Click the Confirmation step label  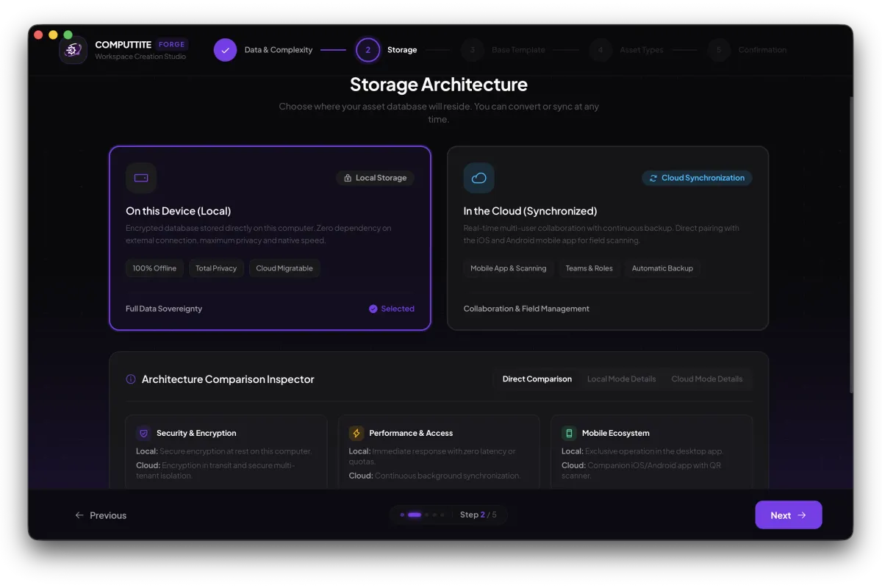[x=762, y=50]
